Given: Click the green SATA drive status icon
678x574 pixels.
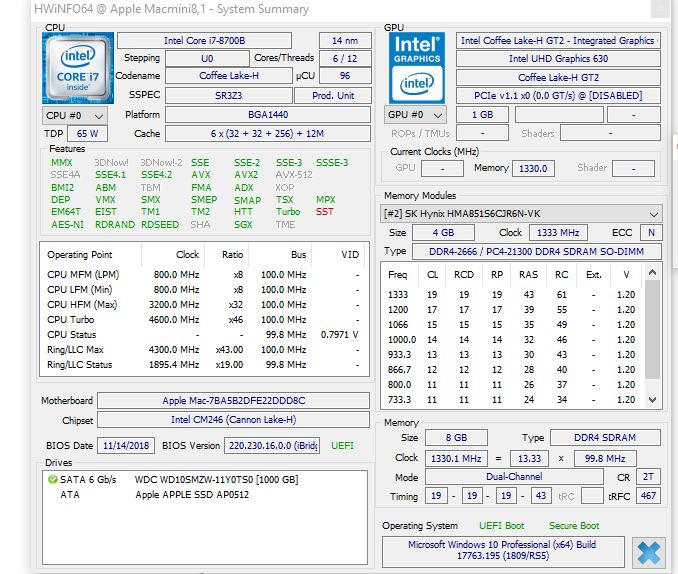Looking at the screenshot, I should coord(53,479).
